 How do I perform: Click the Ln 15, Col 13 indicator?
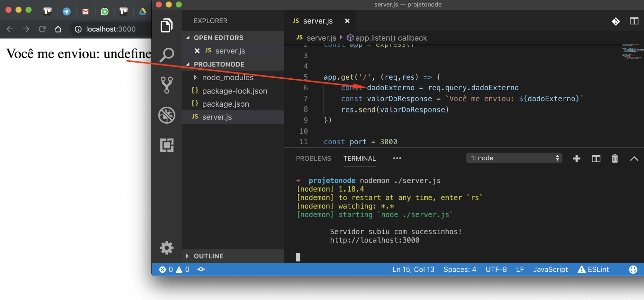point(413,269)
